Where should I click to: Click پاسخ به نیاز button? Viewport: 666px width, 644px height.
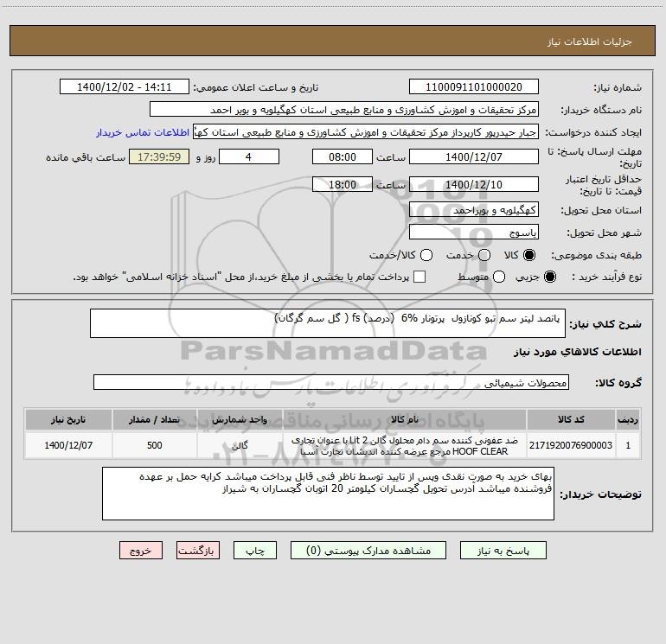tap(503, 550)
